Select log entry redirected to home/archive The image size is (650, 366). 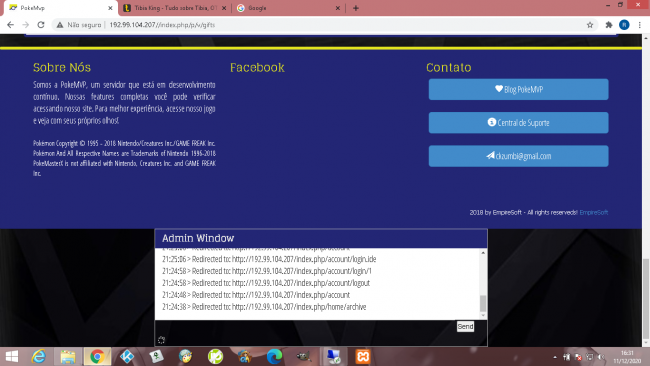pyautogui.click(x=264, y=307)
